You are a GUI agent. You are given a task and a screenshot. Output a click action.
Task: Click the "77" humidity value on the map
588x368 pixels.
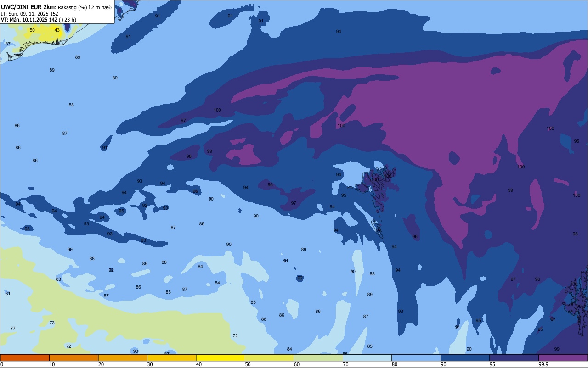pos(13,329)
